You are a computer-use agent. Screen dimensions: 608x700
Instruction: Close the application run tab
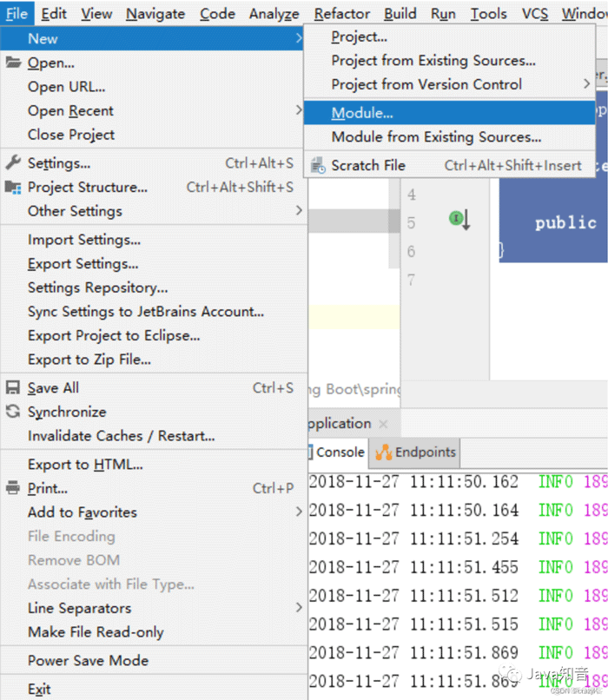(383, 424)
